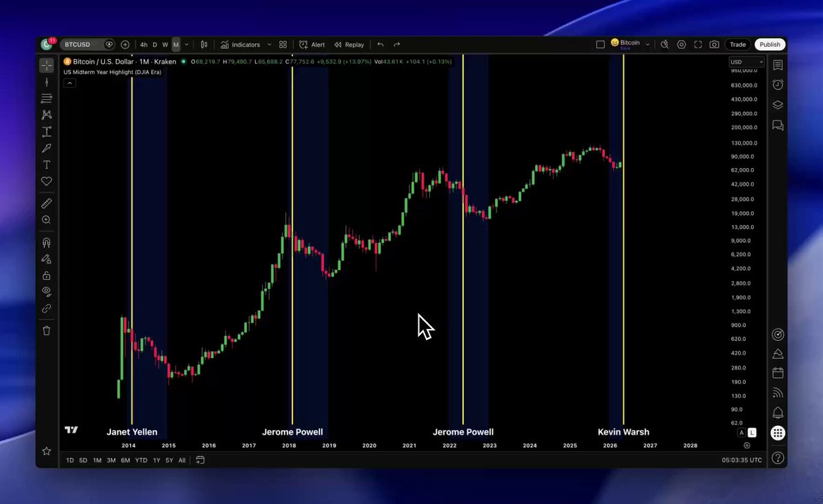Click the BTCUSD symbol search field

pos(81,45)
